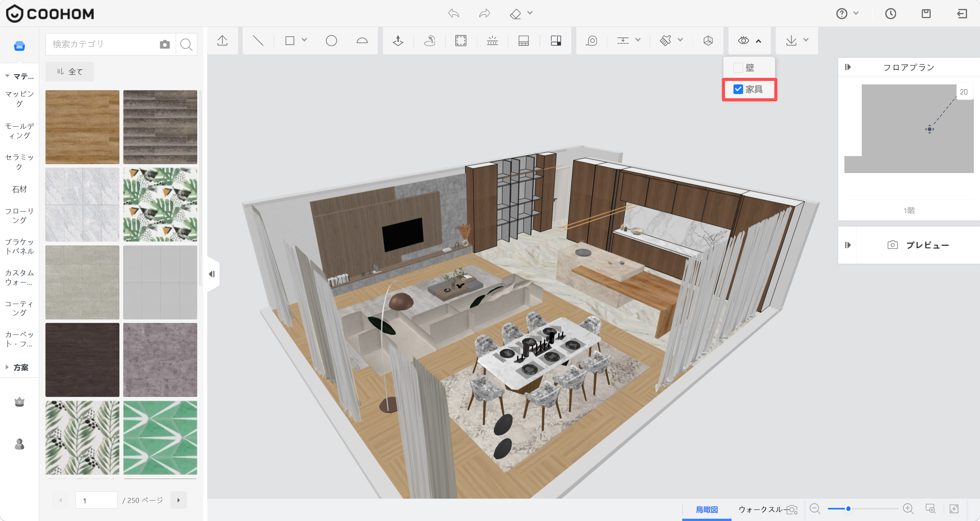Click the two-row layout panel icon
Viewport: 980px width, 521px height.
click(524, 40)
